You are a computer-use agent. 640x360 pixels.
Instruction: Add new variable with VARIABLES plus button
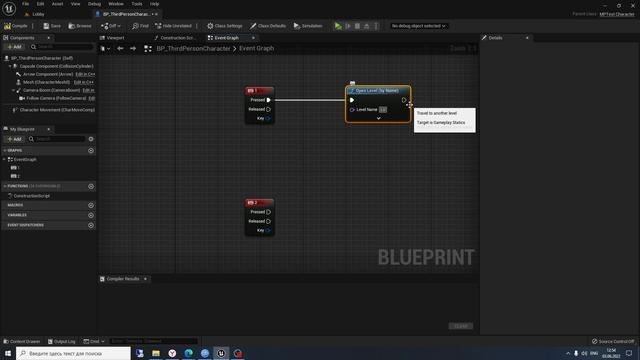click(x=91, y=215)
